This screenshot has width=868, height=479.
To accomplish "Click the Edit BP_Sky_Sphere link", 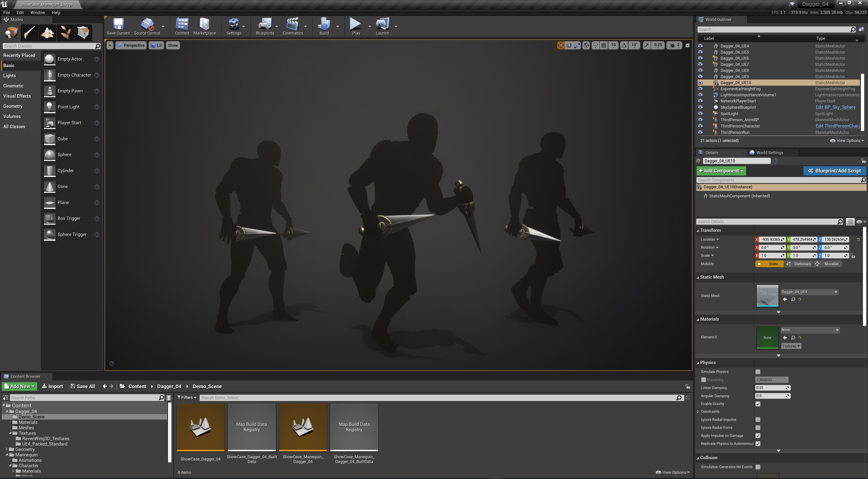I will coord(835,107).
